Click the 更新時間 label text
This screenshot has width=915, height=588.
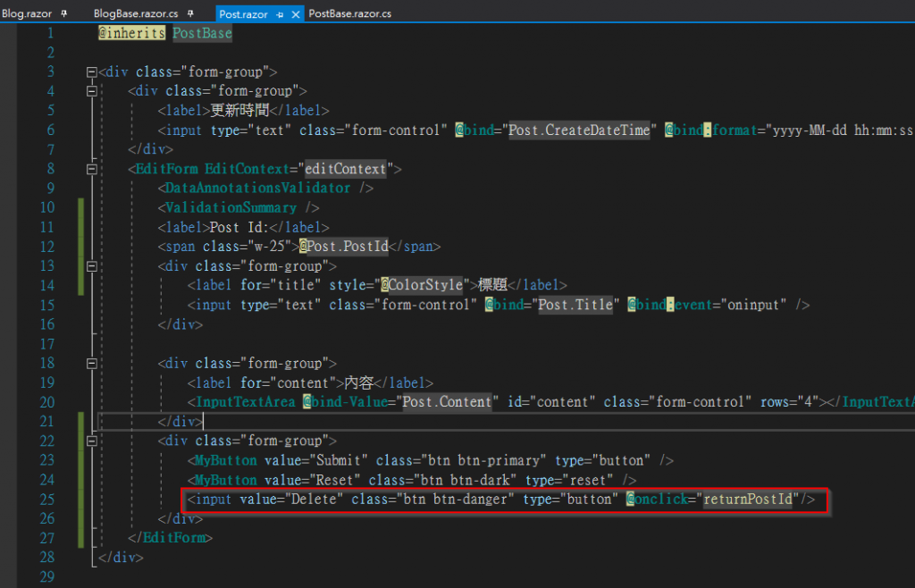click(x=239, y=110)
